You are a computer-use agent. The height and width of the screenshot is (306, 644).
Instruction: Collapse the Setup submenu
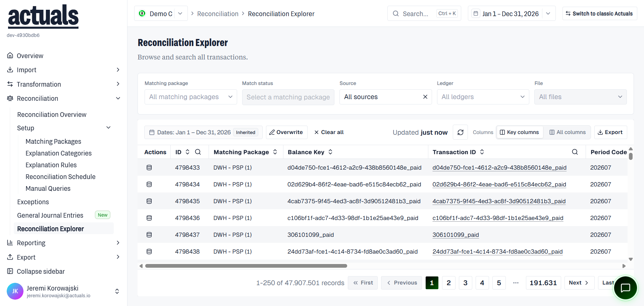[x=108, y=128]
